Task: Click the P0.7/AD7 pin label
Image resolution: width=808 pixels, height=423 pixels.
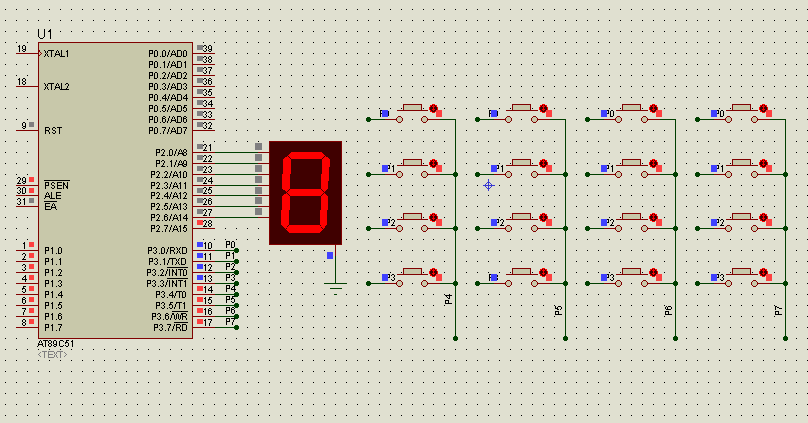Action: [168, 131]
